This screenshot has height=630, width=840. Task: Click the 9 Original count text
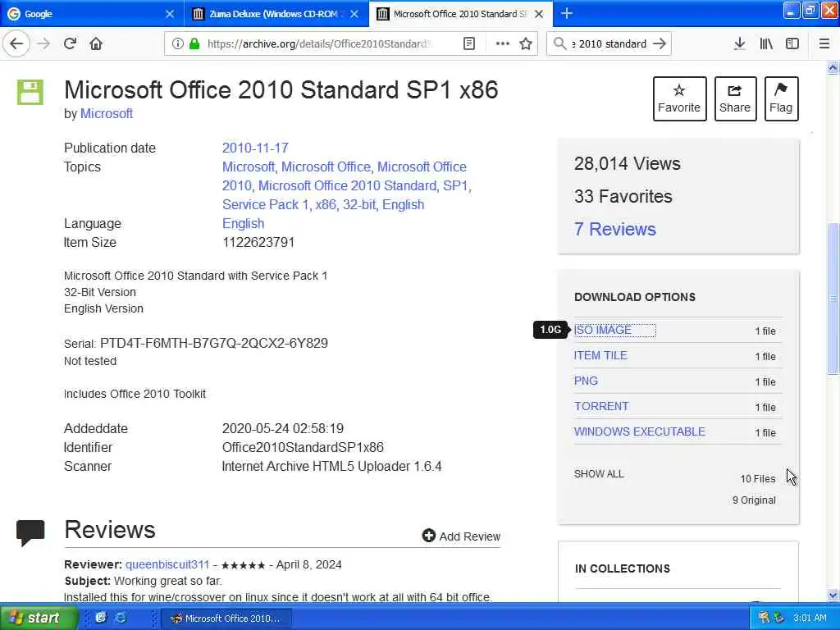click(x=754, y=500)
